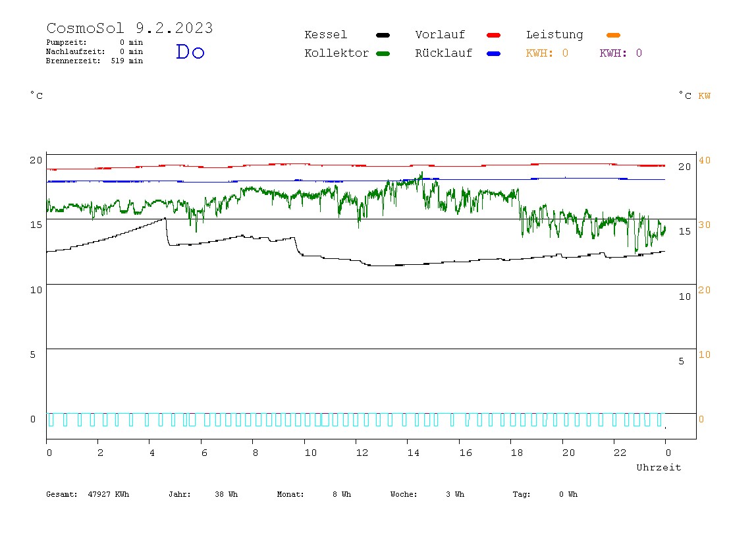The image size is (756, 535).
Task: Click the orange KW axis unit label
Action: point(705,96)
